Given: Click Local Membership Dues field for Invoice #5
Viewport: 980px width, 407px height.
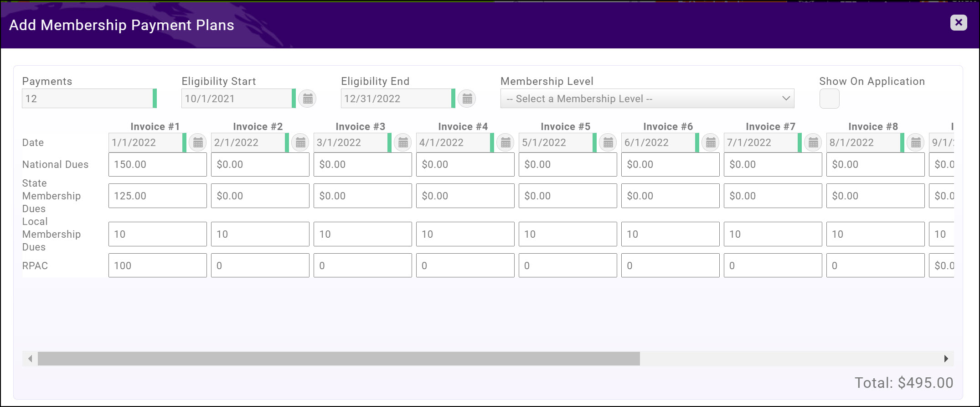Looking at the screenshot, I should pyautogui.click(x=567, y=234).
